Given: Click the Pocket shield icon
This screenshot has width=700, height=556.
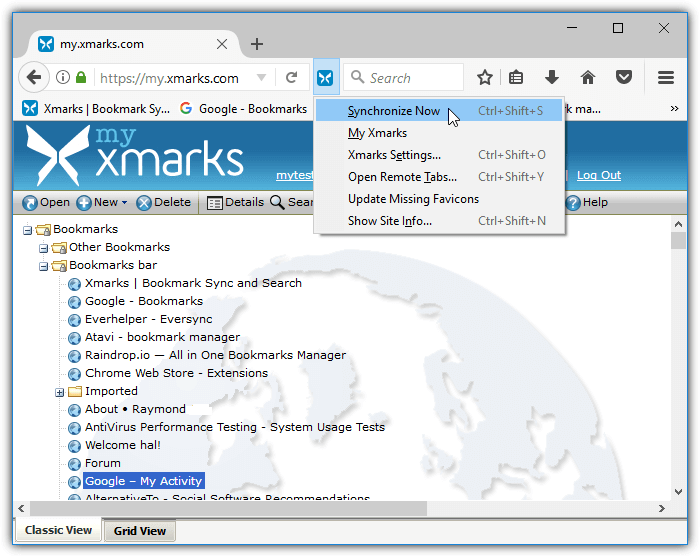Looking at the screenshot, I should pos(624,78).
